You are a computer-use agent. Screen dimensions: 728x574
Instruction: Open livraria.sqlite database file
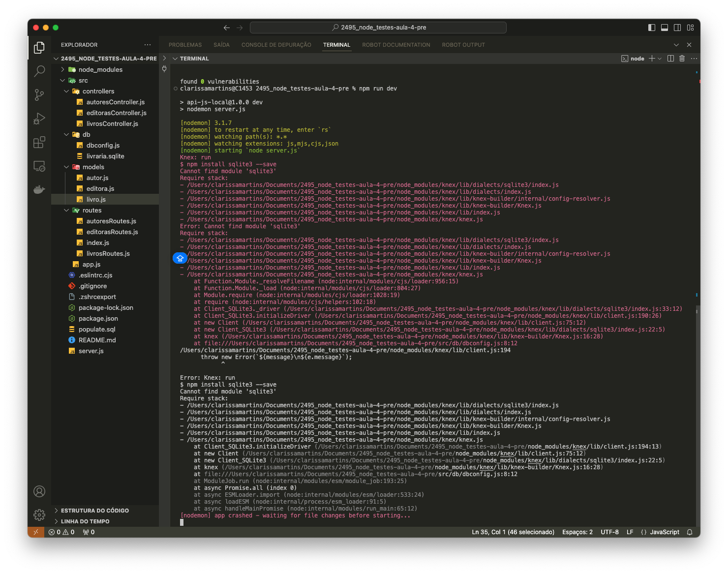(x=105, y=156)
